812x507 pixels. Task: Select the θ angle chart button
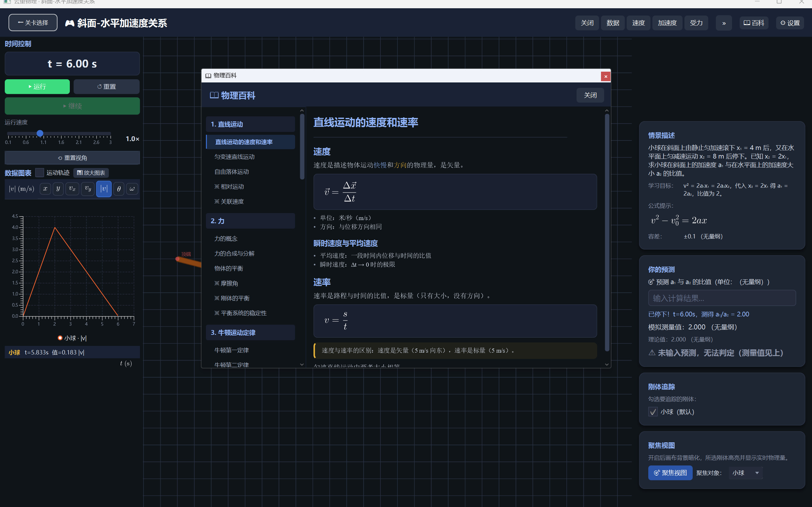click(119, 189)
